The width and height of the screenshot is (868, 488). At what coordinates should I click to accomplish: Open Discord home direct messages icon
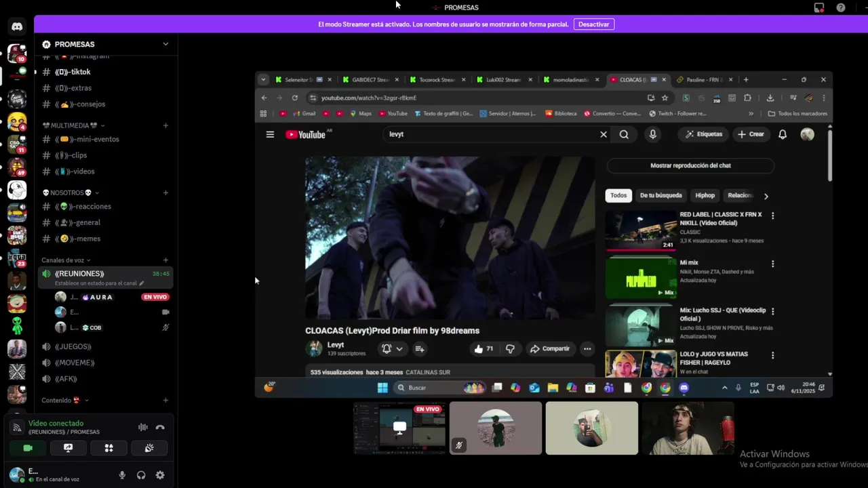coord(17,26)
